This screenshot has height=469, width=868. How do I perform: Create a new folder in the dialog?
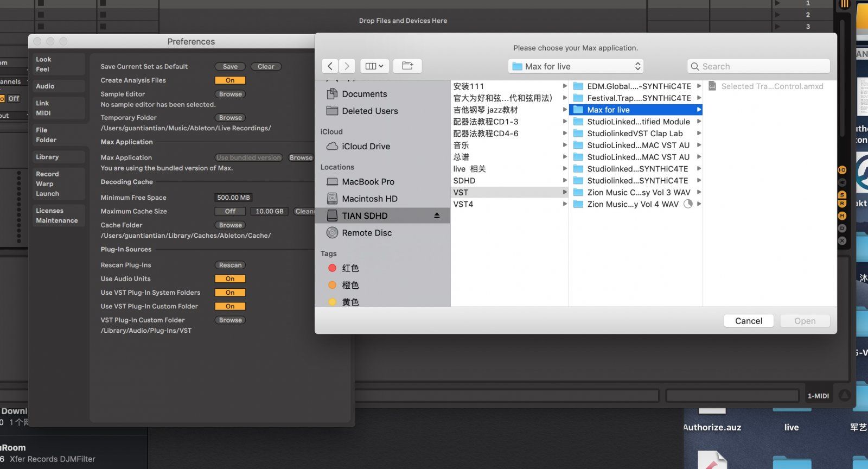point(407,66)
